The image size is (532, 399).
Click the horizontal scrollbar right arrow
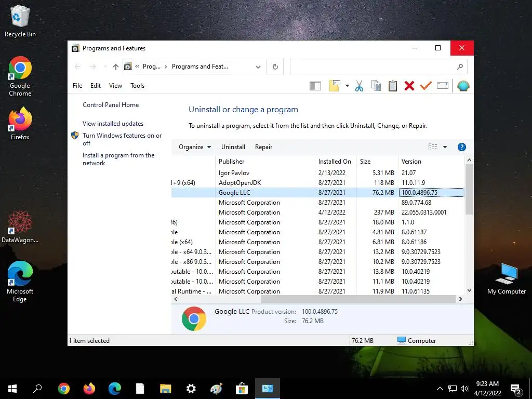click(x=460, y=299)
